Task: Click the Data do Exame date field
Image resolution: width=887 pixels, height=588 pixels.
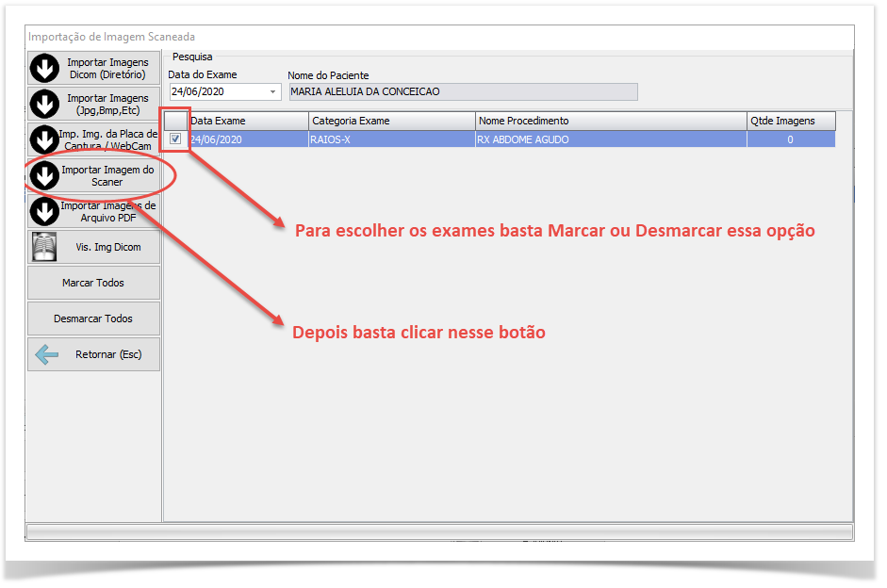Action: 217,92
